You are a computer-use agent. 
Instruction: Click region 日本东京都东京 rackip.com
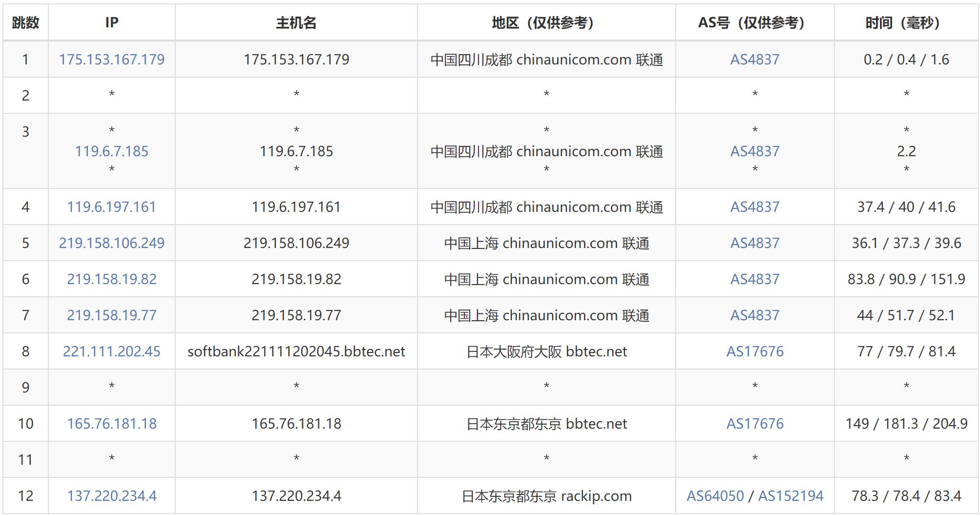[546, 496]
